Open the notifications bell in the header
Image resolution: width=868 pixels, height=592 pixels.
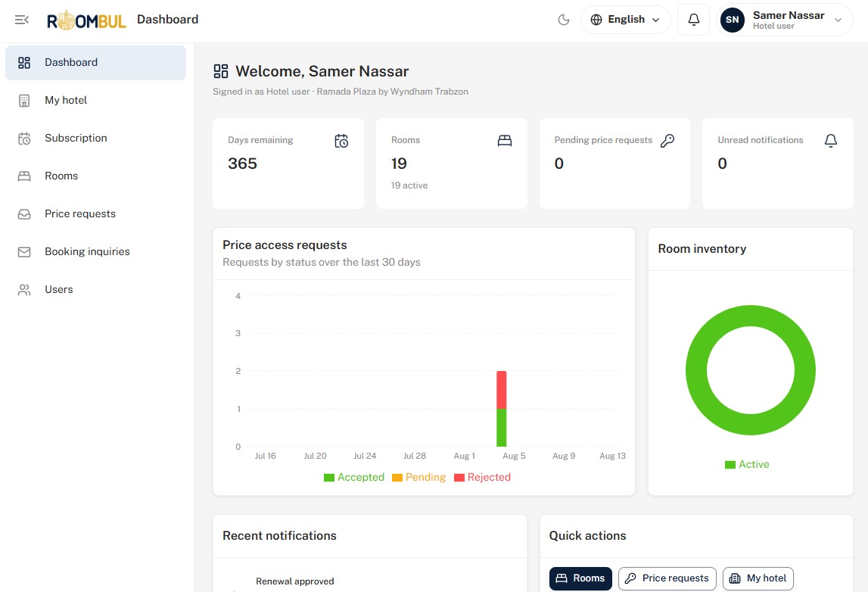pos(694,20)
